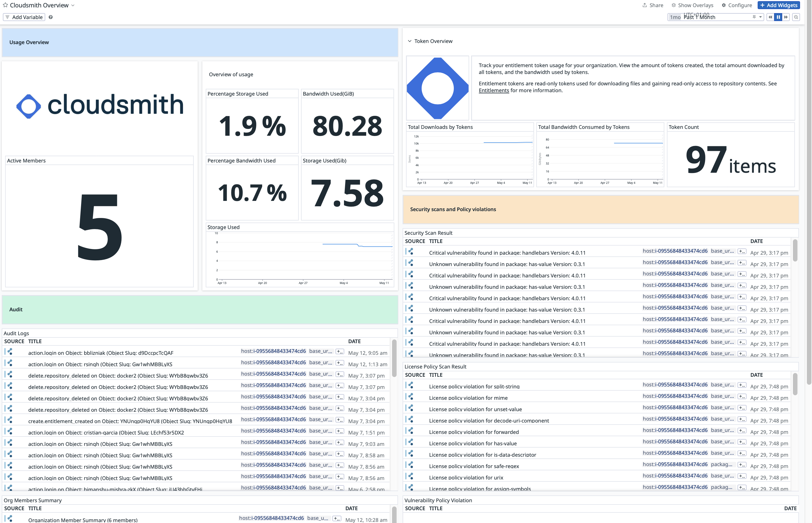Viewport: 812px width, 523px height.
Task: Star the Cloudsmith Overview dashboard
Action: coord(5,5)
